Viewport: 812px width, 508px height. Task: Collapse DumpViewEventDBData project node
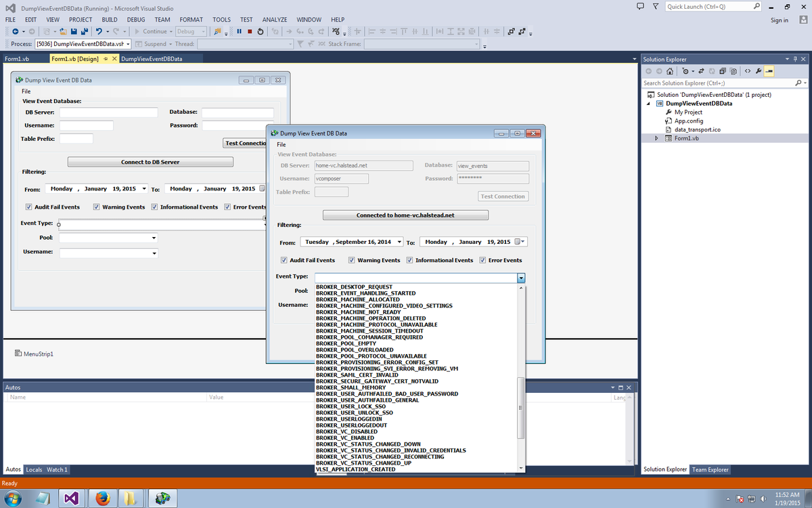[649, 104]
